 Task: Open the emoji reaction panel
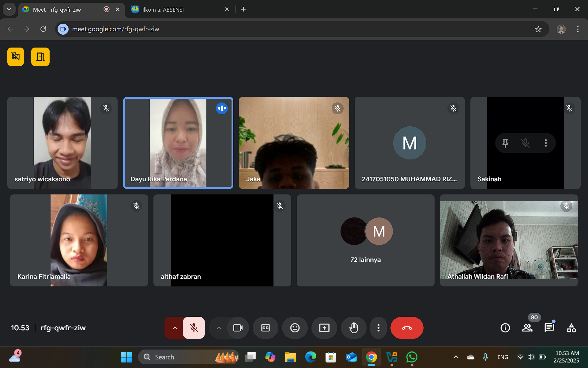(295, 328)
